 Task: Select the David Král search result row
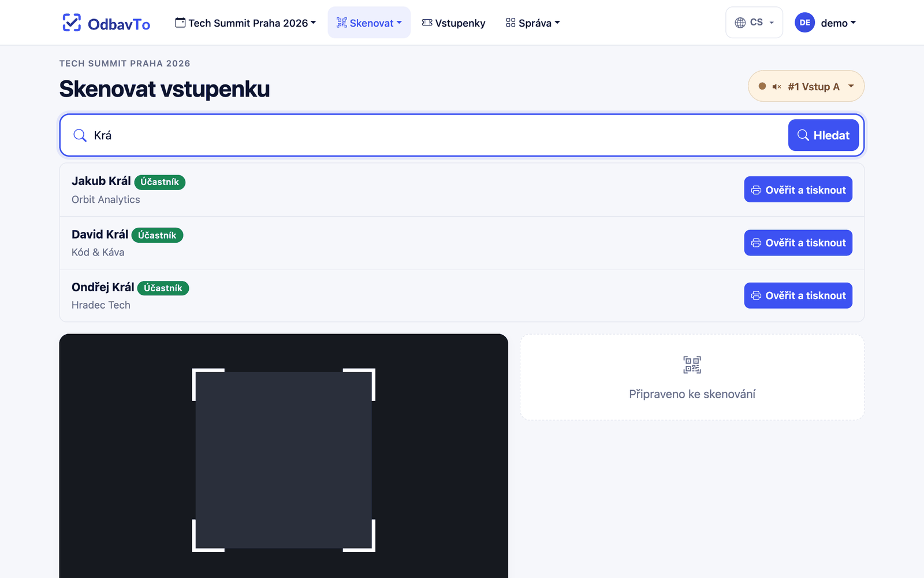click(462, 243)
